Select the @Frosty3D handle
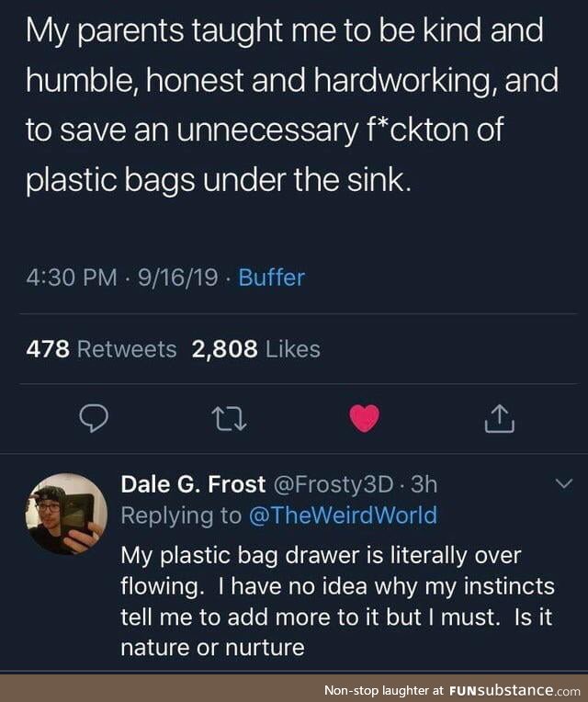 [x=333, y=484]
